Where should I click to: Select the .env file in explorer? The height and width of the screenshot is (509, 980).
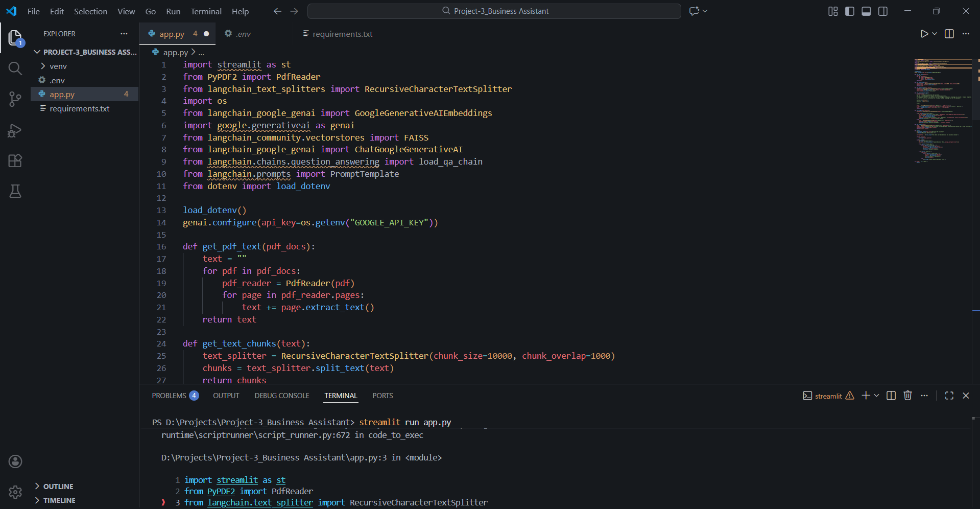pos(57,81)
